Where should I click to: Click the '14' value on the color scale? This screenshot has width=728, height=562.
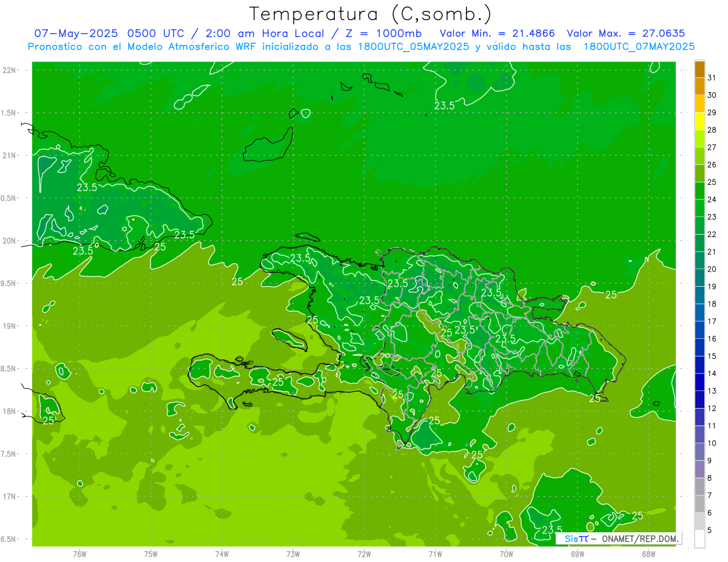pyautogui.click(x=712, y=373)
